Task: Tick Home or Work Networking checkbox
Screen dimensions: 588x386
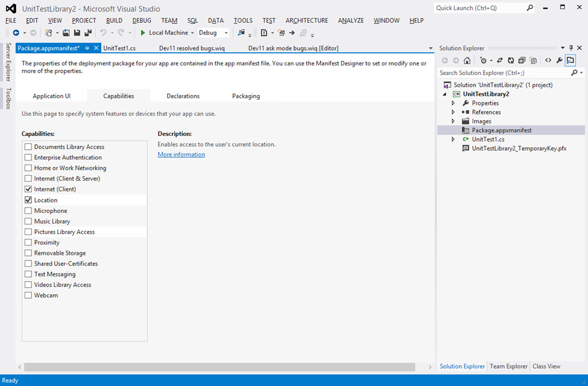Action: pyautogui.click(x=28, y=167)
